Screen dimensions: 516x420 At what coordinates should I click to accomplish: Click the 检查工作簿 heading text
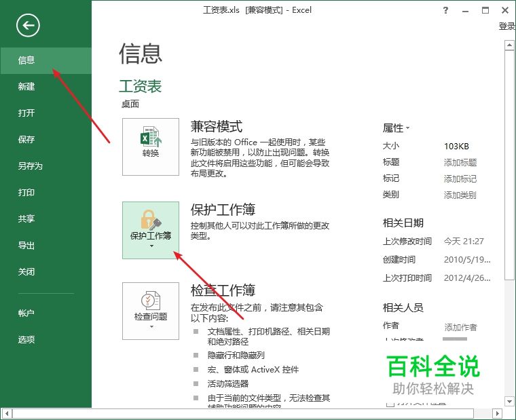coord(223,290)
